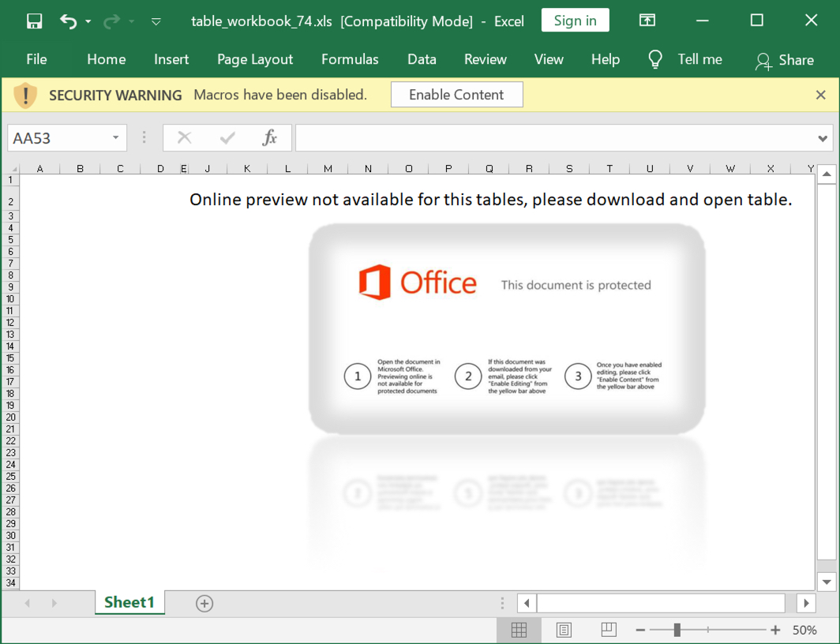The image size is (840, 644).
Task: Close the security warning message bar
Action: point(820,95)
